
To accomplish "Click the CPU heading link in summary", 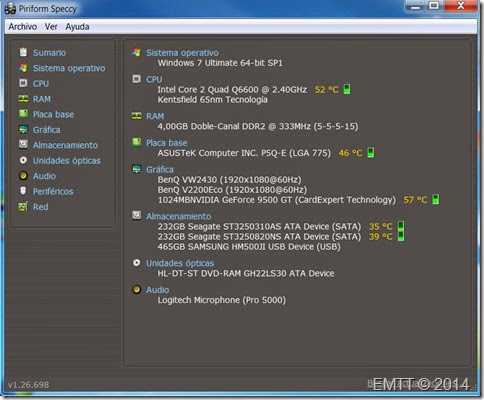I will (x=154, y=79).
